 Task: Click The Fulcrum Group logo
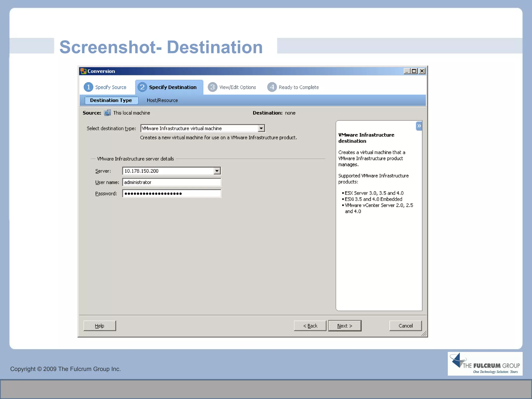pos(485,364)
